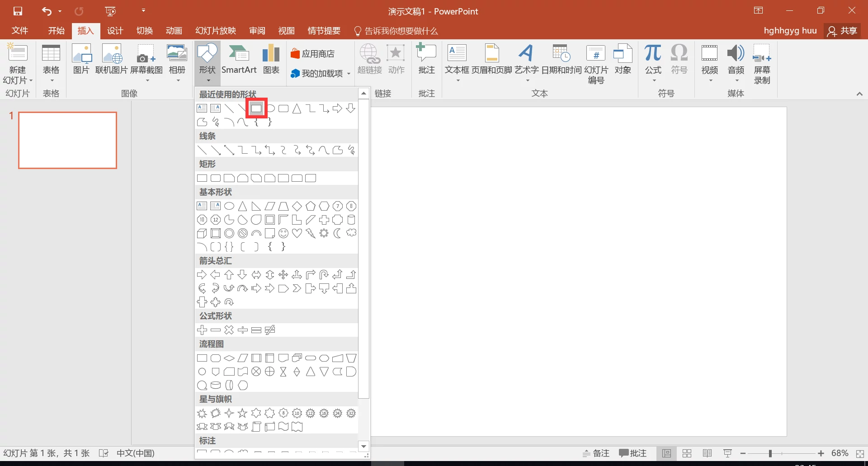Open the 动画 Animations tab
This screenshot has width=868, height=466.
point(174,30)
